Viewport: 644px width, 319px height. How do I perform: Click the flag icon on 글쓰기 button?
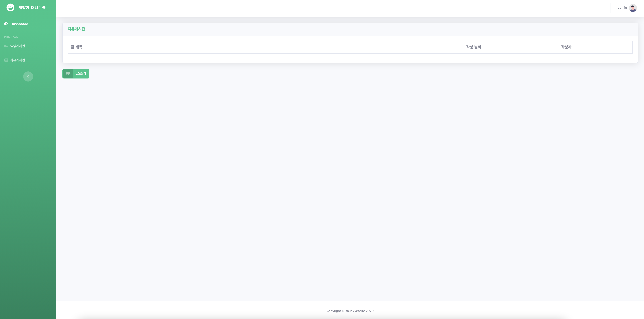click(68, 73)
